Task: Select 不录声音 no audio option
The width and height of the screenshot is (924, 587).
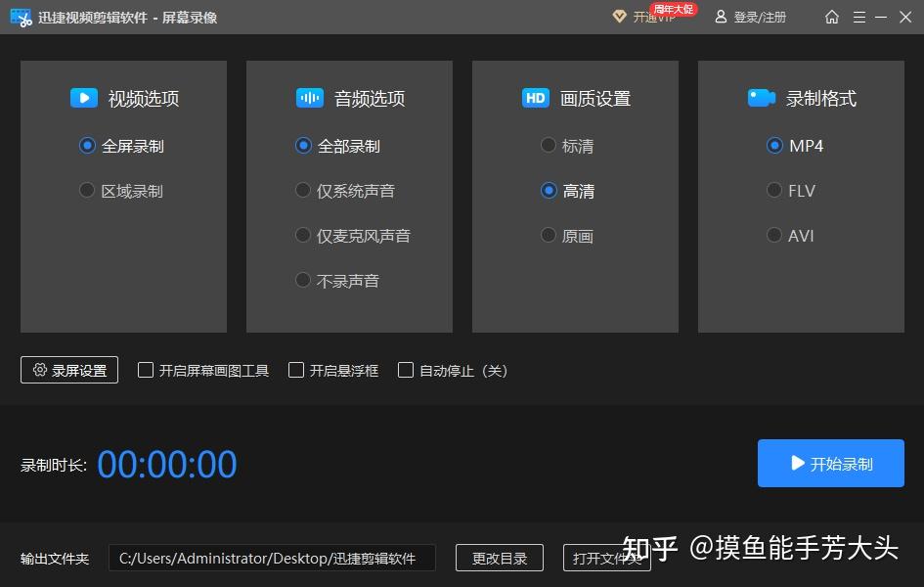Action: tap(337, 281)
